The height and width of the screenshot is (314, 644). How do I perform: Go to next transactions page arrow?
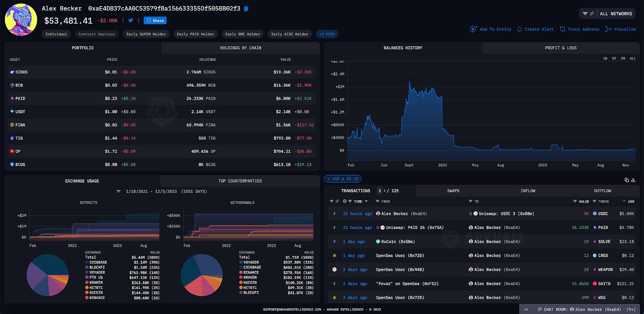click(384, 191)
